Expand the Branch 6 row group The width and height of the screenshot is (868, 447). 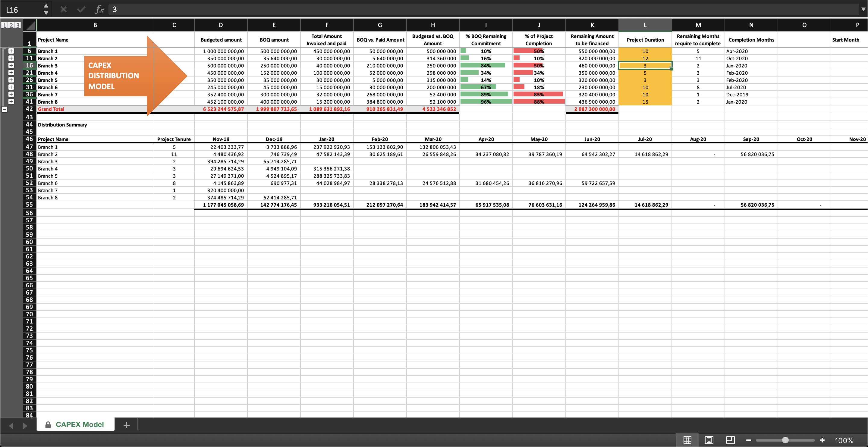pyautogui.click(x=11, y=87)
